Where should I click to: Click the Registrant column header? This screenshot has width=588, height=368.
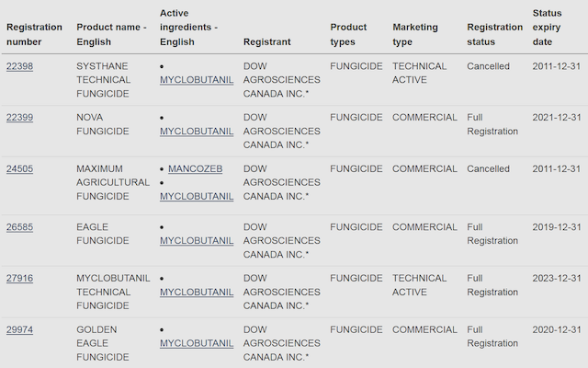(267, 41)
